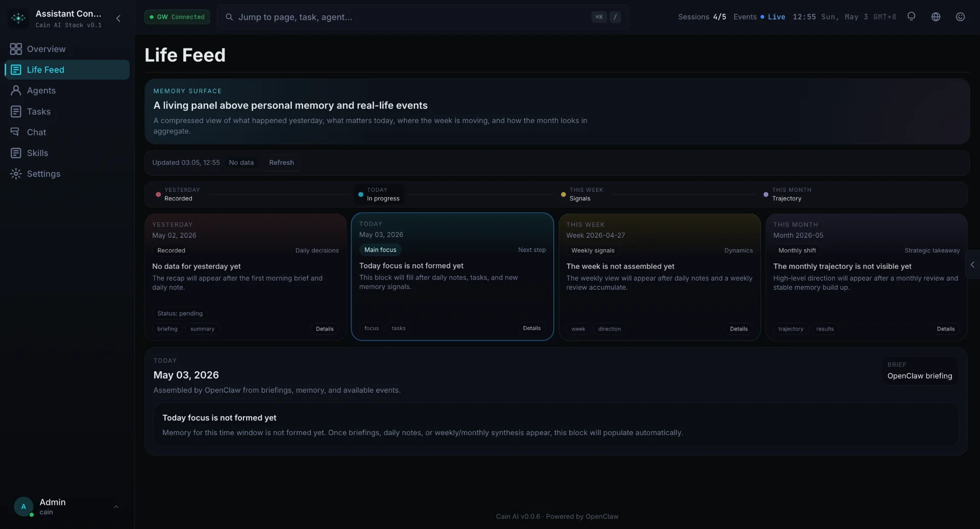Click the Life Feed list icon
This screenshot has height=529, width=980.
(16, 70)
